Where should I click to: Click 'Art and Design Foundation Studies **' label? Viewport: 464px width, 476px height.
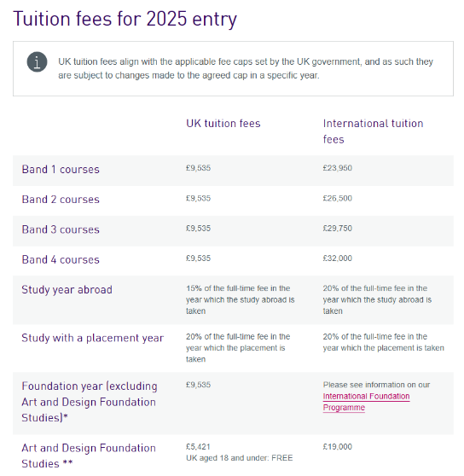coord(89,456)
